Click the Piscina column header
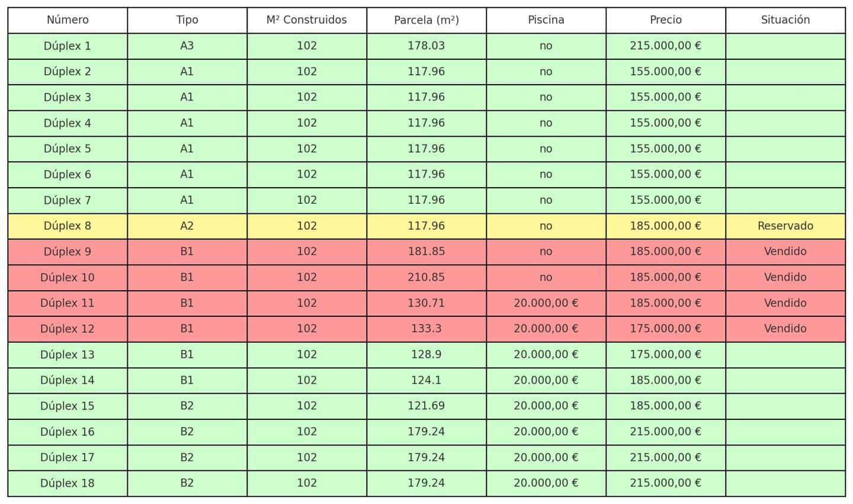The image size is (853, 504). pos(546,20)
